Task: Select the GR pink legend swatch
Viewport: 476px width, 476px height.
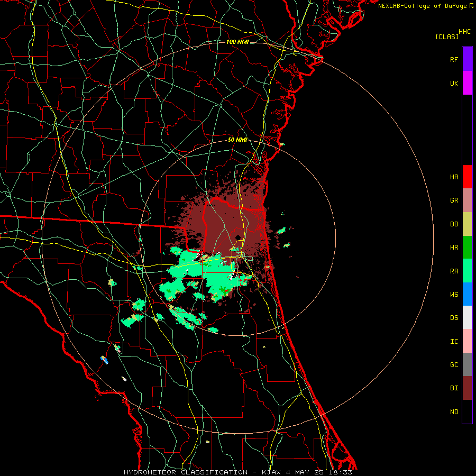Action: point(467,200)
